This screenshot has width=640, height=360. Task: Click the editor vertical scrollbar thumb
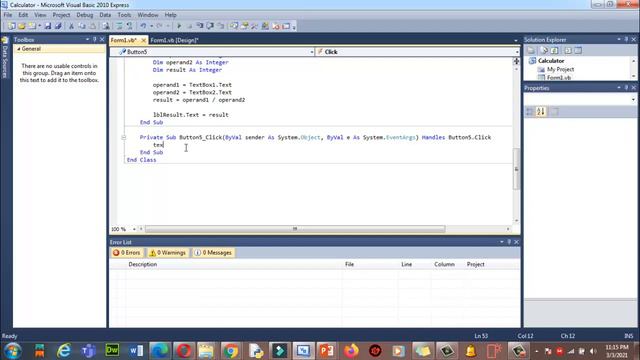click(x=516, y=169)
